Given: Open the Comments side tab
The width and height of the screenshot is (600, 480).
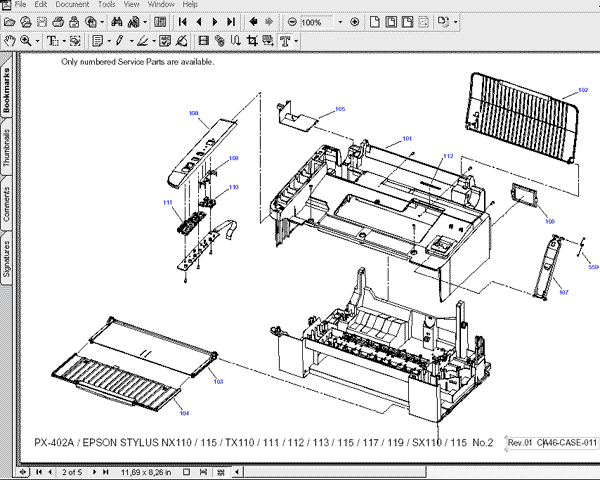Looking at the screenshot, I should tap(7, 203).
